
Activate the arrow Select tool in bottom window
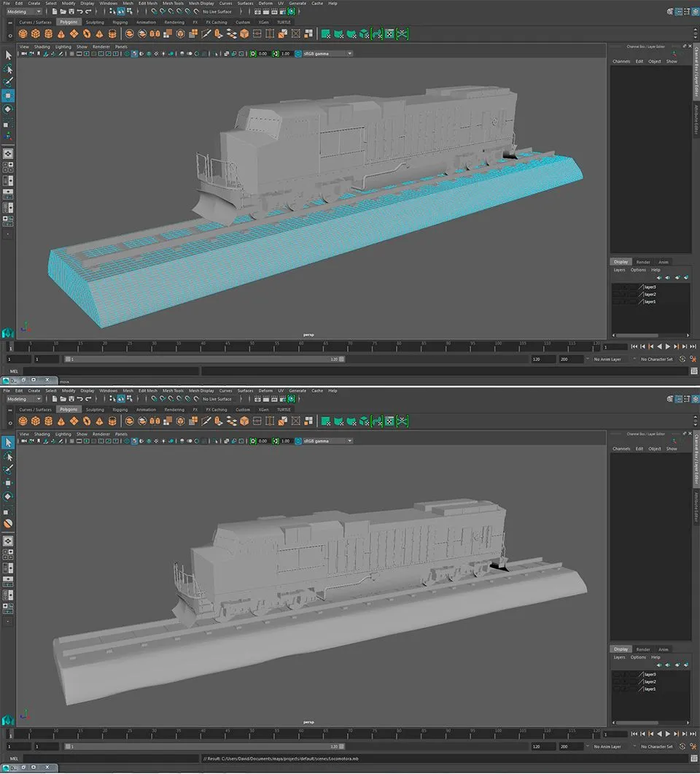coord(8,442)
